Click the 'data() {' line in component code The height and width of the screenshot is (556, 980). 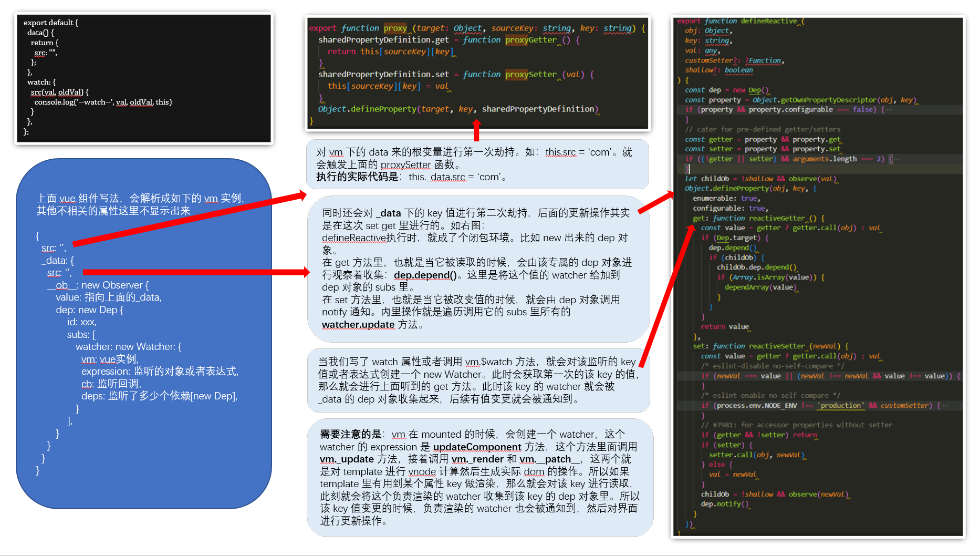click(x=40, y=33)
